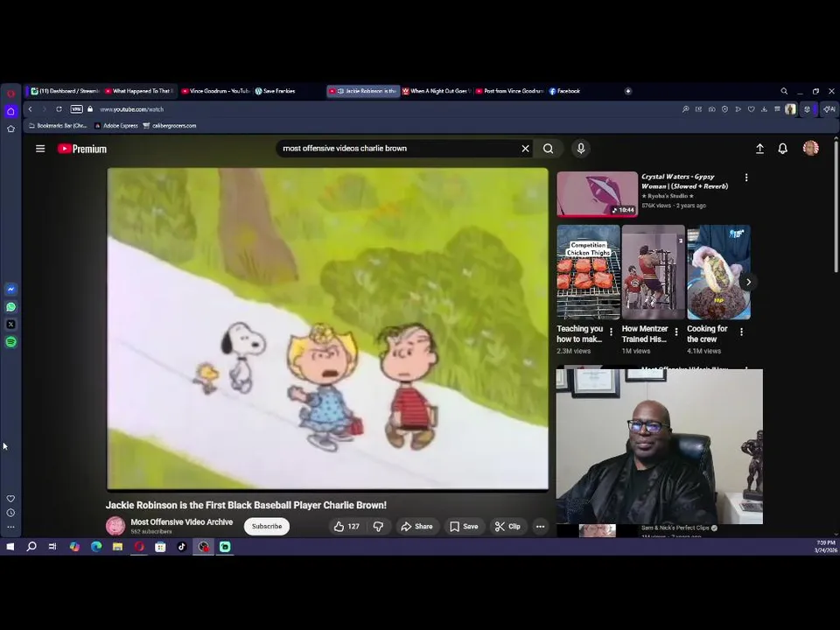Open the How Mentzer Trained His short

point(653,272)
